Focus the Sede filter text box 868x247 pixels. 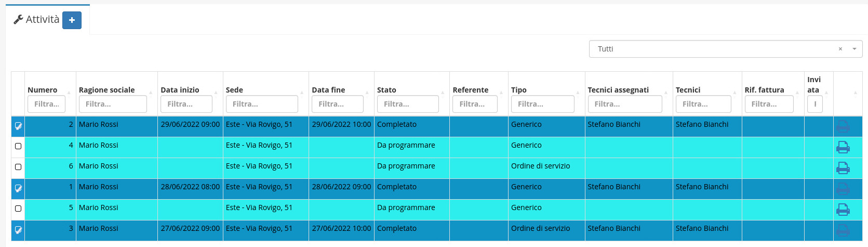click(262, 104)
